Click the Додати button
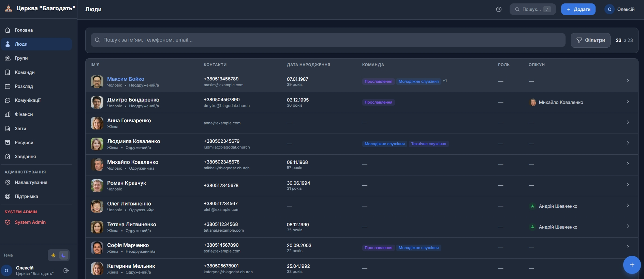Image resolution: width=644 pixels, height=279 pixels. [578, 10]
